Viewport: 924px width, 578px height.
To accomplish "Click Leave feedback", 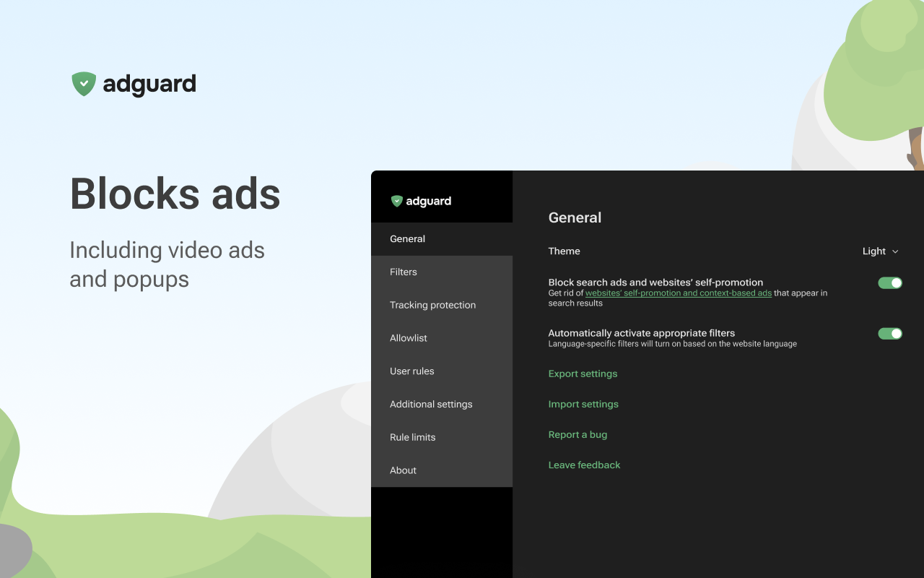I will point(584,465).
